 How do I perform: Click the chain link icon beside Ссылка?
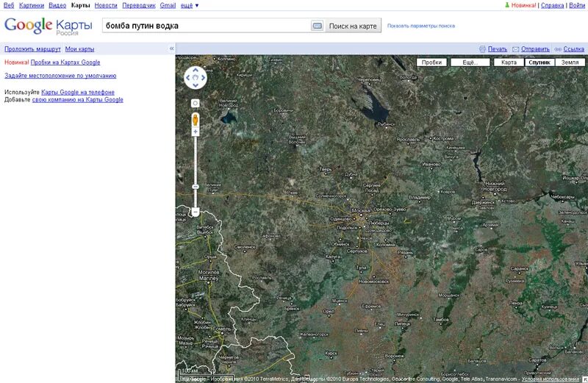(558, 49)
